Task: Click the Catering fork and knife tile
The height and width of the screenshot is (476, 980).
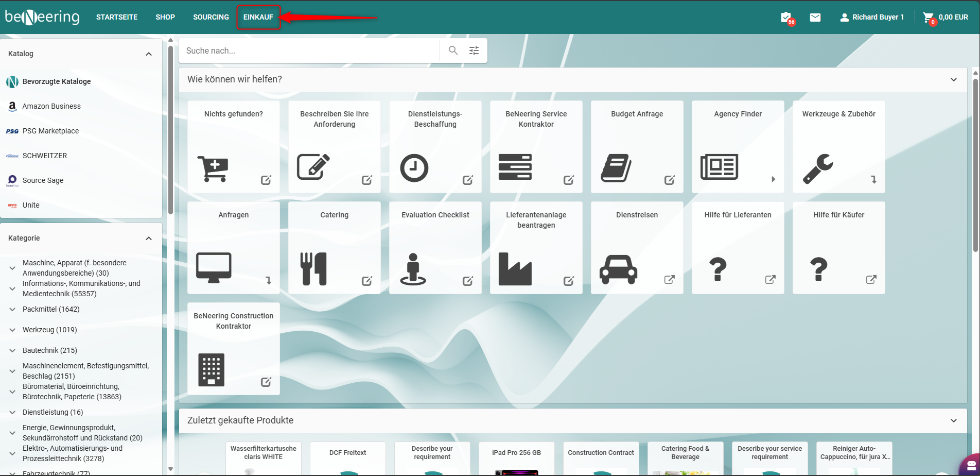Action: (x=334, y=248)
